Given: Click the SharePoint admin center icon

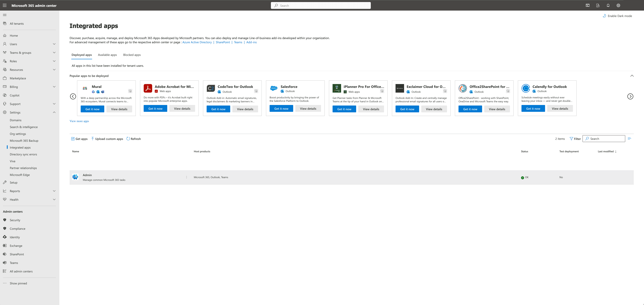Looking at the screenshot, I should click(x=5, y=254).
